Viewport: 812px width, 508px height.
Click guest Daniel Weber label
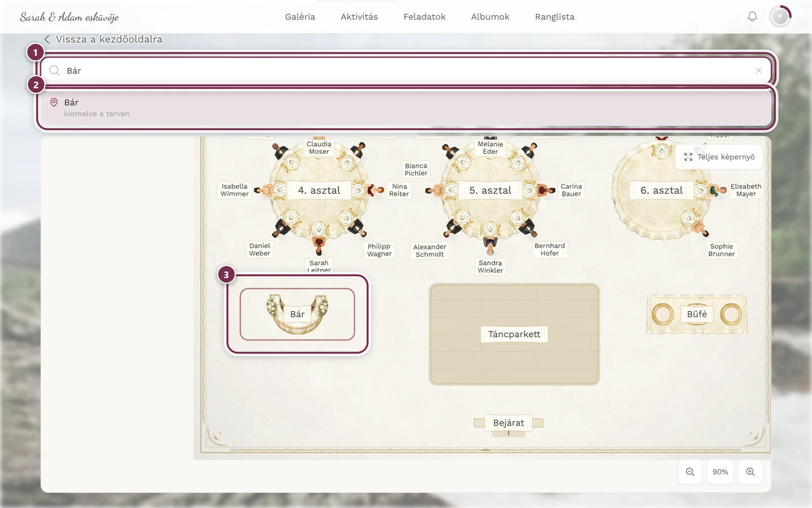pos(260,249)
